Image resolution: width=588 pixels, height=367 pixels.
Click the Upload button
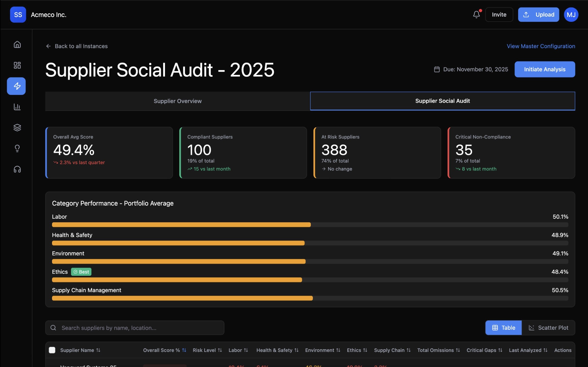coord(539,15)
